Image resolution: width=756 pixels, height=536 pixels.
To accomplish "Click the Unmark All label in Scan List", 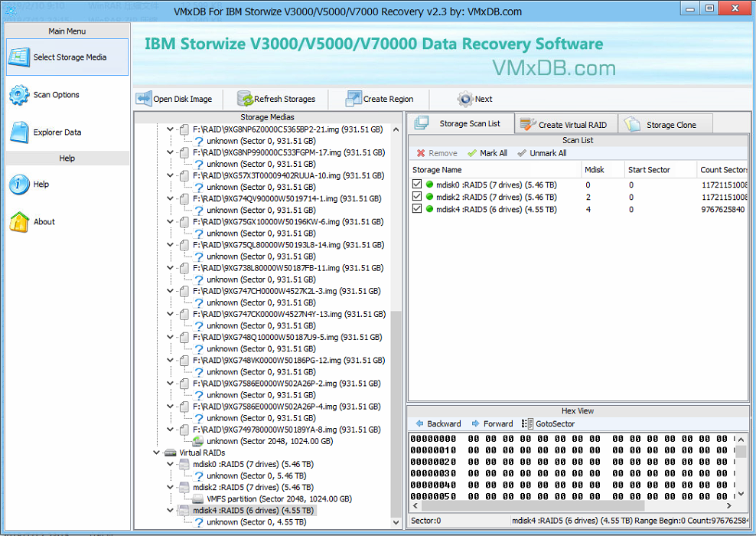I will tap(548, 153).
